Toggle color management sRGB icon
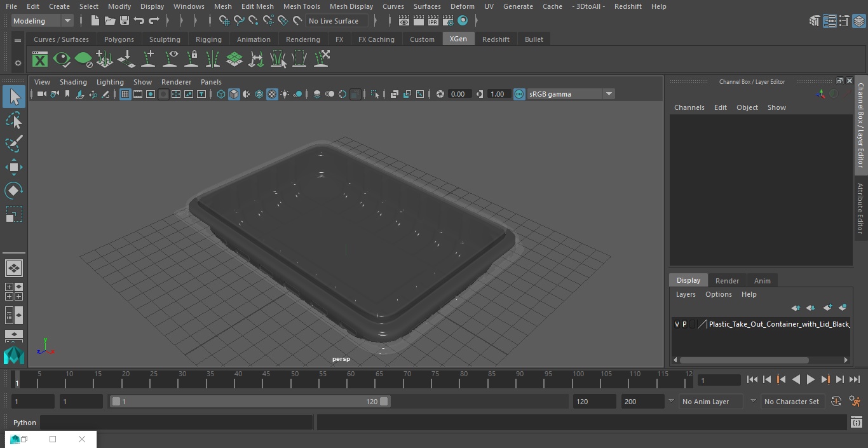868x448 pixels. click(519, 94)
